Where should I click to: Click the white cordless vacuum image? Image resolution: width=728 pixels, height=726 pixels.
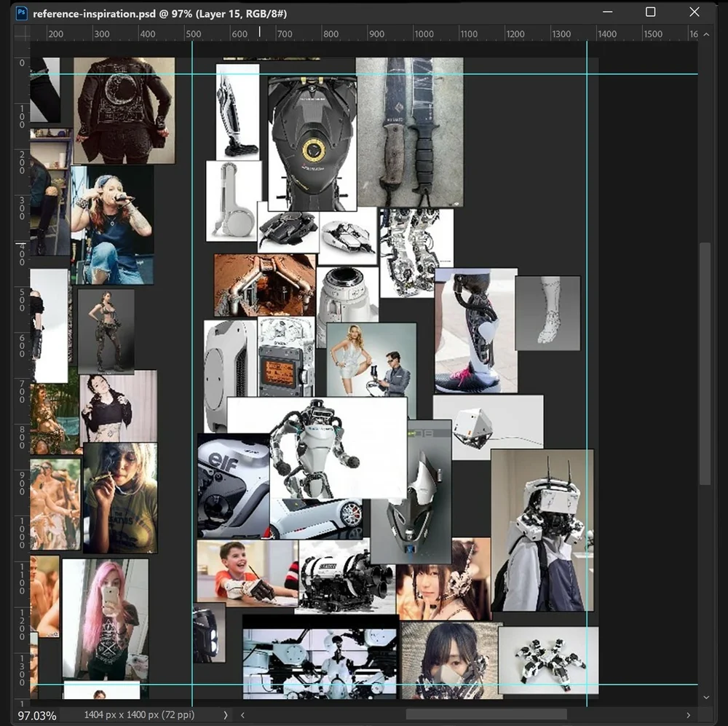pyautogui.click(x=238, y=112)
